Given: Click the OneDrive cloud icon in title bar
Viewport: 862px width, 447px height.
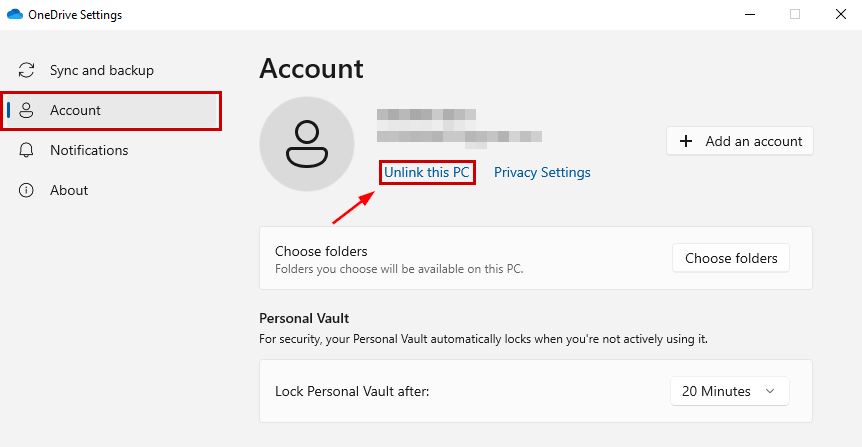Looking at the screenshot, I should pos(15,15).
